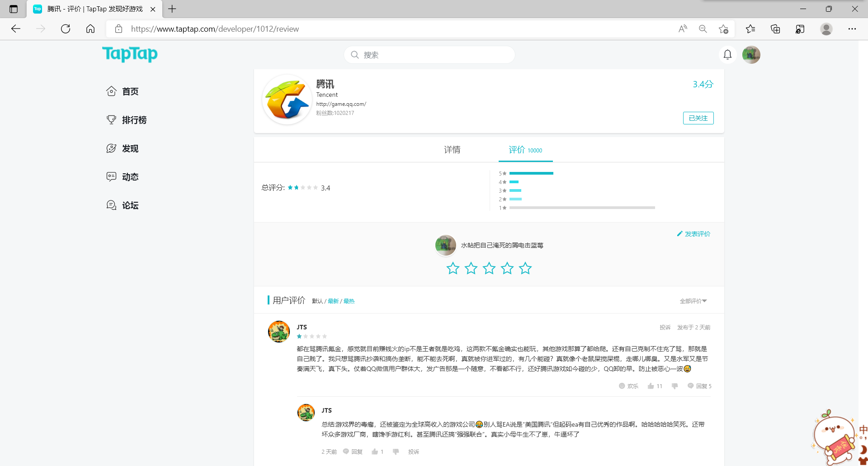Like JTS's review with 11 likes

655,386
